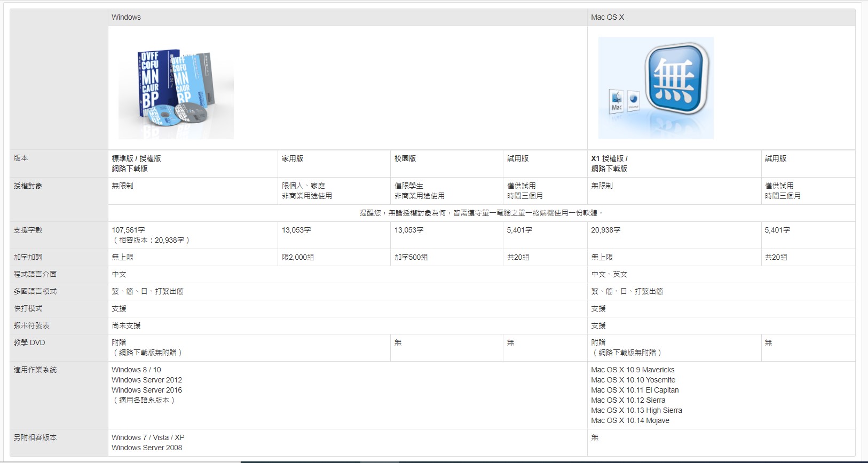
Task: Click Mac OS X 10.12 Sierra line
Action: tap(628, 400)
